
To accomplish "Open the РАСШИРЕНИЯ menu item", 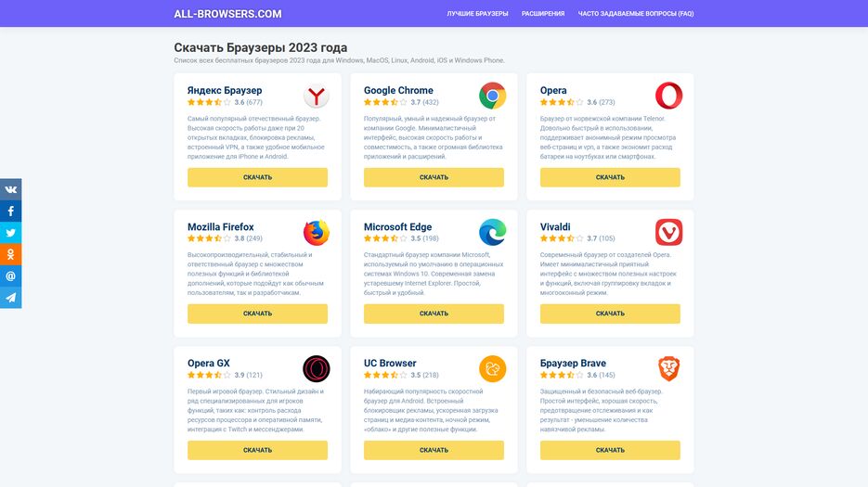I will coord(543,13).
